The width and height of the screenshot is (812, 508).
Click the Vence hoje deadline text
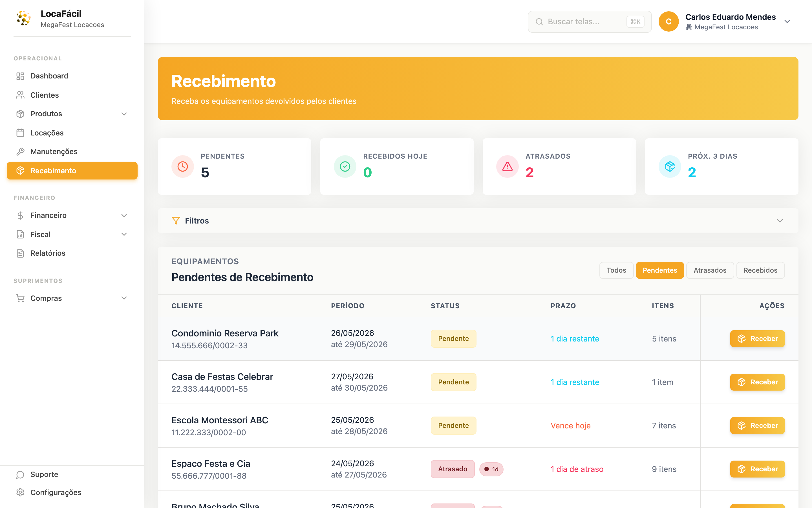click(570, 426)
